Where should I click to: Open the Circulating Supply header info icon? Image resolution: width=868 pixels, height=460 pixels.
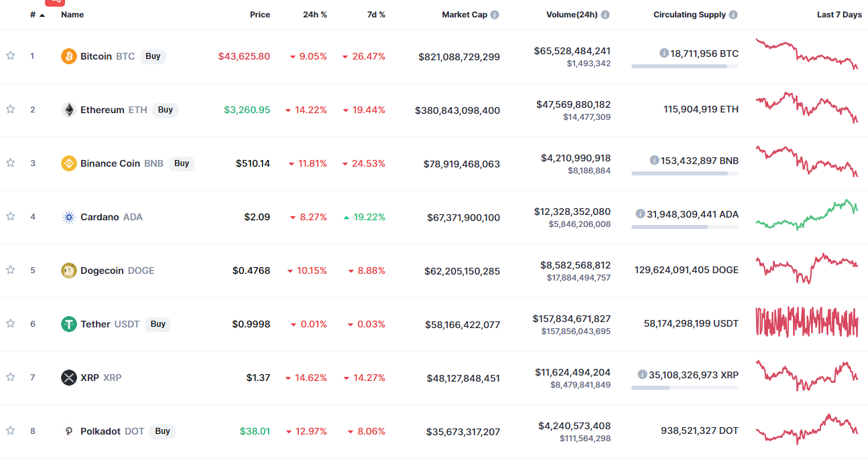[733, 15]
